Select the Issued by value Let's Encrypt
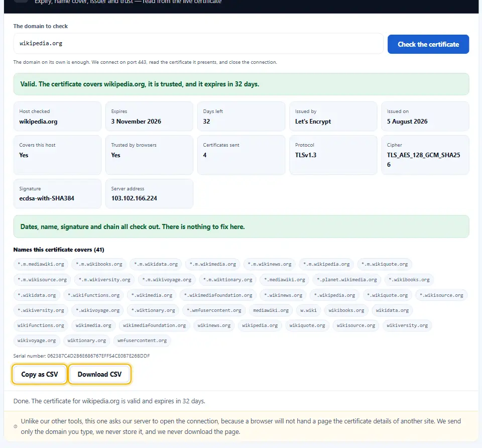 point(313,122)
